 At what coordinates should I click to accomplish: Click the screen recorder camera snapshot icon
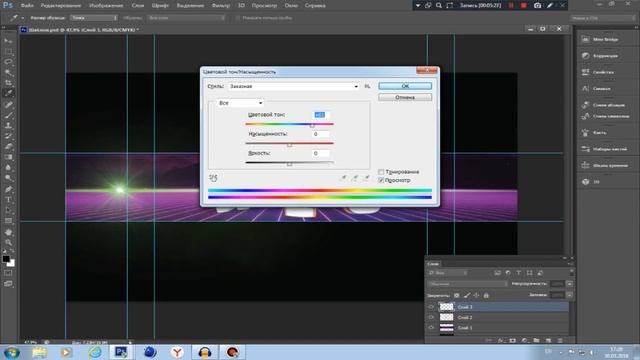(538, 5)
